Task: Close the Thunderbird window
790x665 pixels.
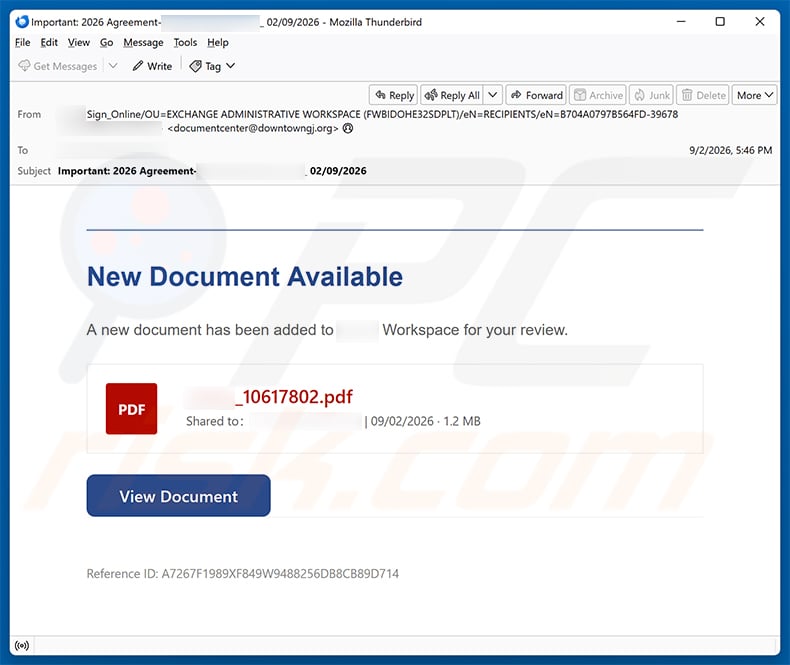Action: (x=760, y=22)
